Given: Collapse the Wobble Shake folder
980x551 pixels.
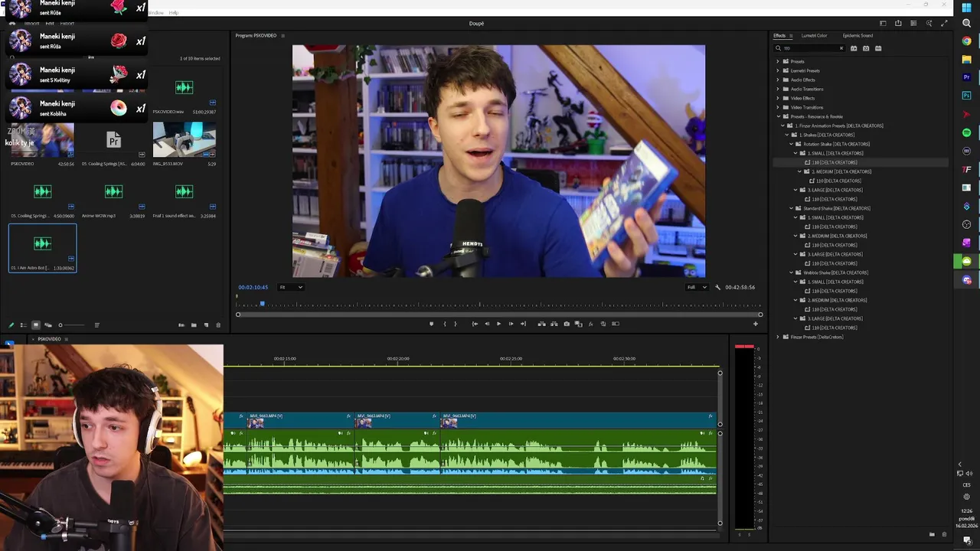Looking at the screenshot, I should tap(792, 272).
